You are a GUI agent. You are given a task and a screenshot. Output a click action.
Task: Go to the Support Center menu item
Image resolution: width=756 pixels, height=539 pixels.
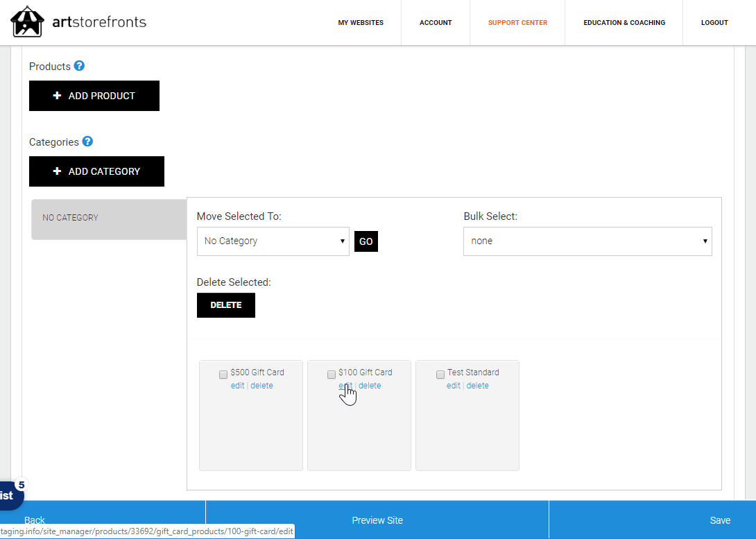click(x=517, y=23)
